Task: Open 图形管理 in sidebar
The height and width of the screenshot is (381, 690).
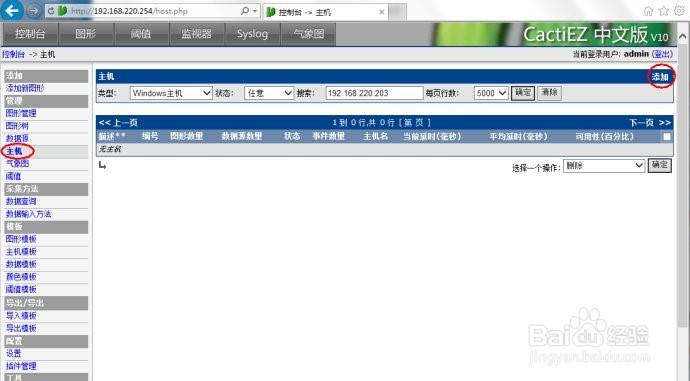Action: (21, 113)
